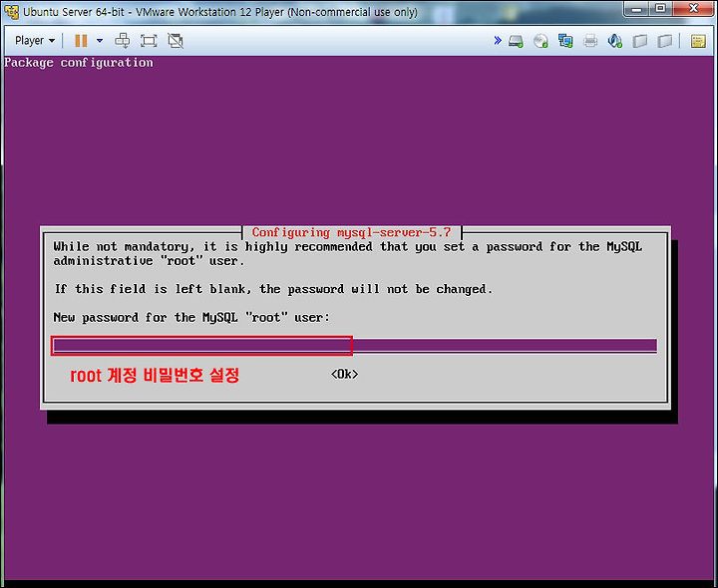Image resolution: width=718 pixels, height=588 pixels.
Task: Open the power options dropdown arrow
Action: [100, 41]
